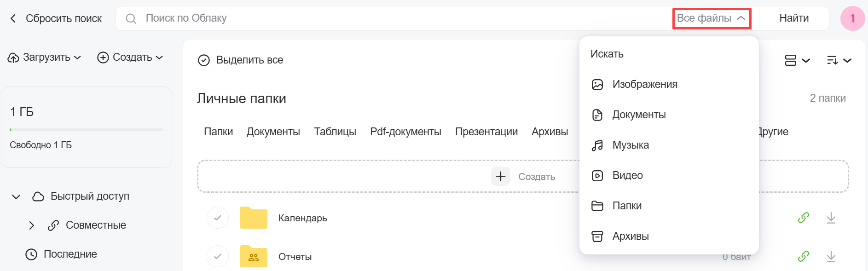Image resolution: width=868 pixels, height=271 pixels.
Task: Collapse the Все файлы filter dropdown
Action: (711, 18)
